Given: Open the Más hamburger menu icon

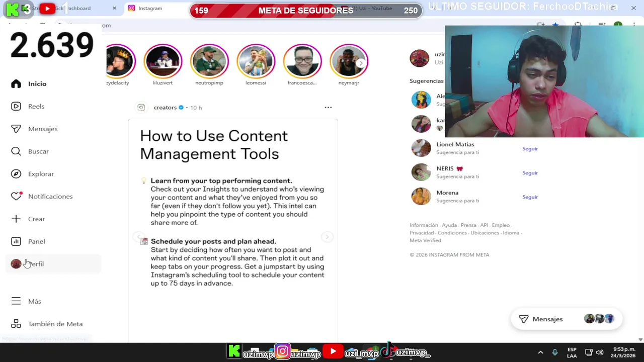Looking at the screenshot, I should click(x=16, y=301).
